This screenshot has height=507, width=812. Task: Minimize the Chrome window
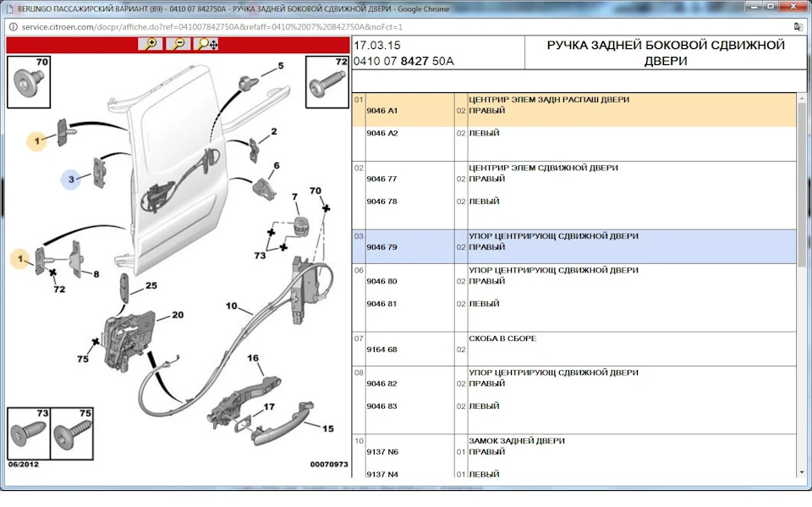(x=754, y=7)
